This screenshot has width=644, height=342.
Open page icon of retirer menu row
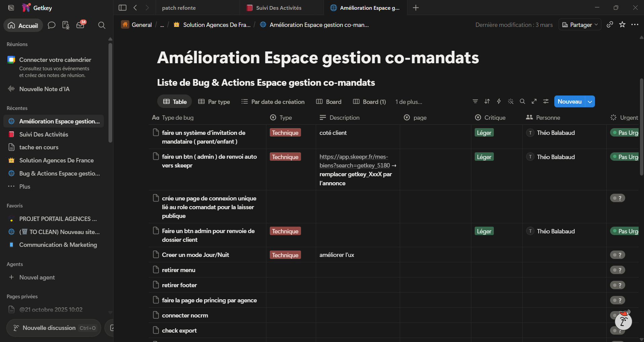pos(156,270)
